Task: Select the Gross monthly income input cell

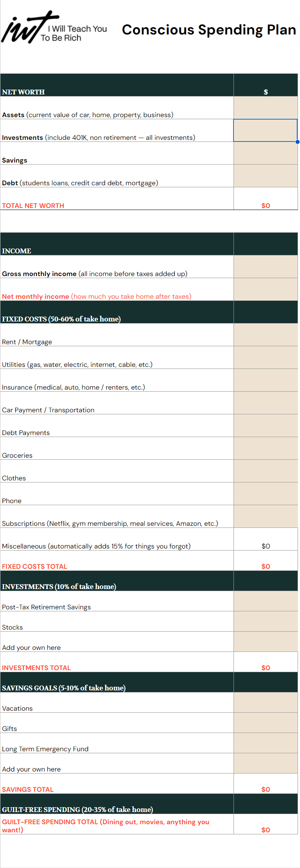Action: pyautogui.click(x=266, y=267)
